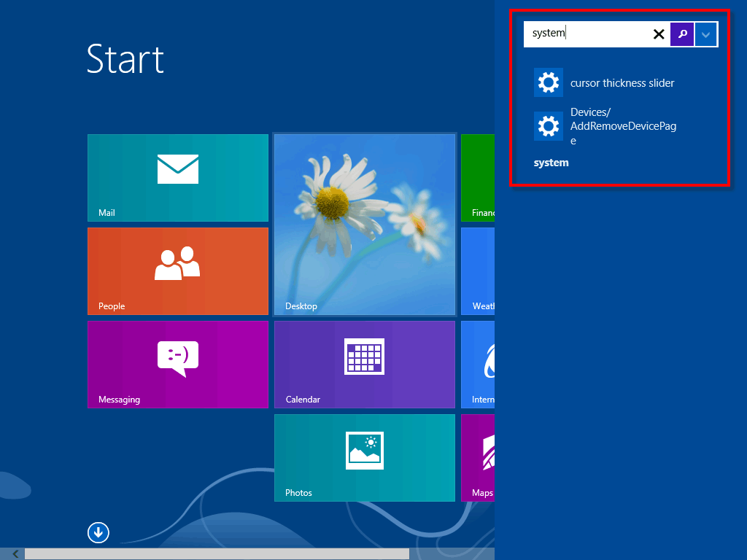Click the down arrow to show all apps
This screenshot has height=560, width=747.
tap(98, 532)
